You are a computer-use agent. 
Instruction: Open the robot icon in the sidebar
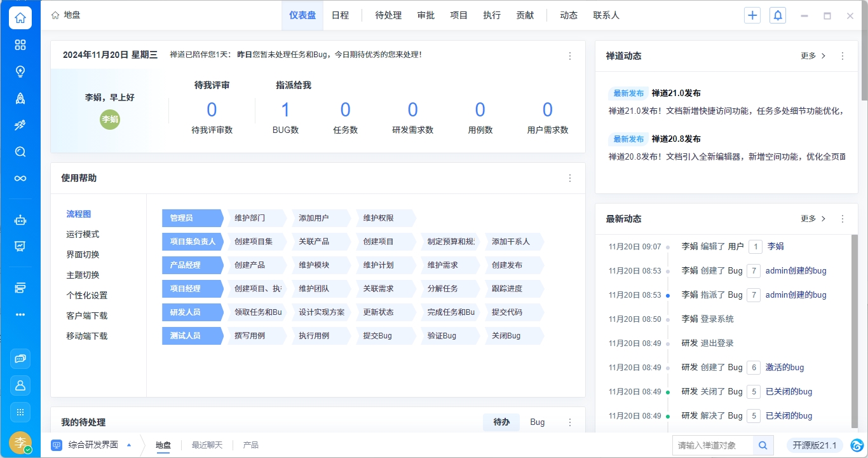click(x=20, y=220)
